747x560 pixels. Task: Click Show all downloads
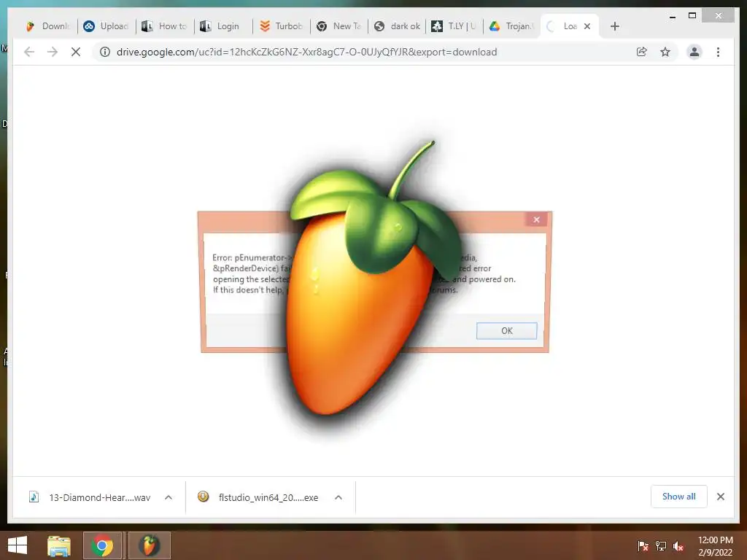[679, 497]
